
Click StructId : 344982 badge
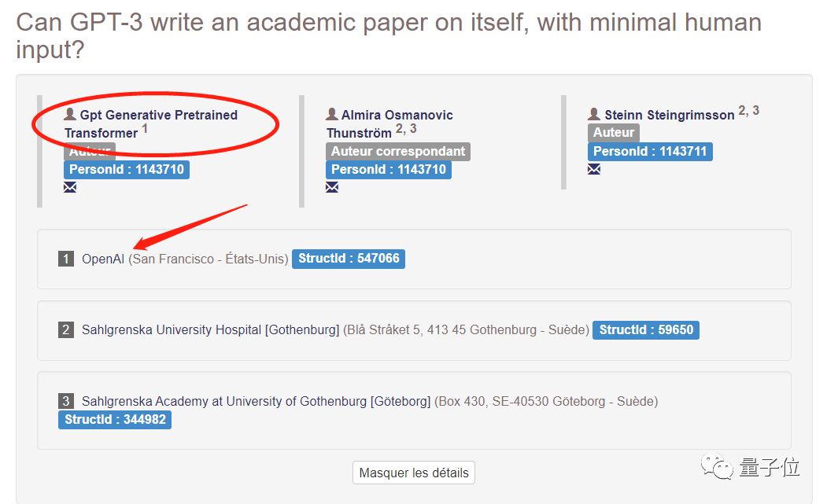coord(115,420)
